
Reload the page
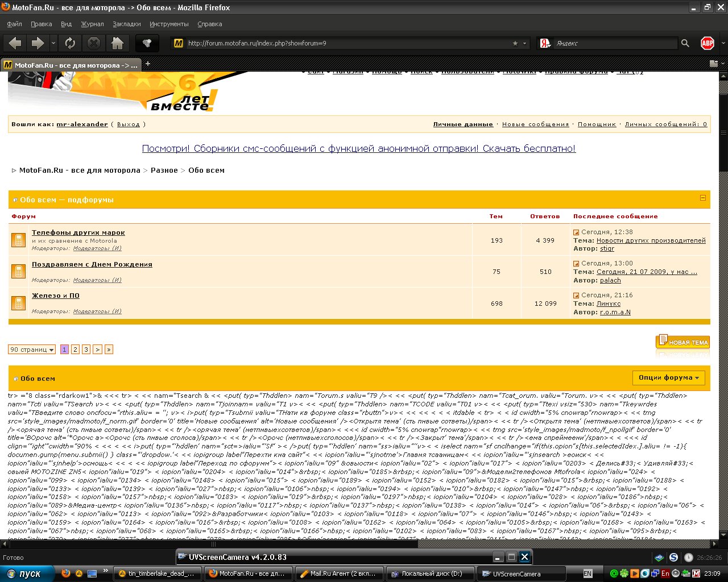[x=70, y=43]
